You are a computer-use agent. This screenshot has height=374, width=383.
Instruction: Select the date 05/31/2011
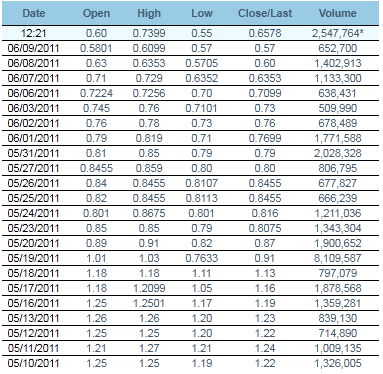(33, 153)
